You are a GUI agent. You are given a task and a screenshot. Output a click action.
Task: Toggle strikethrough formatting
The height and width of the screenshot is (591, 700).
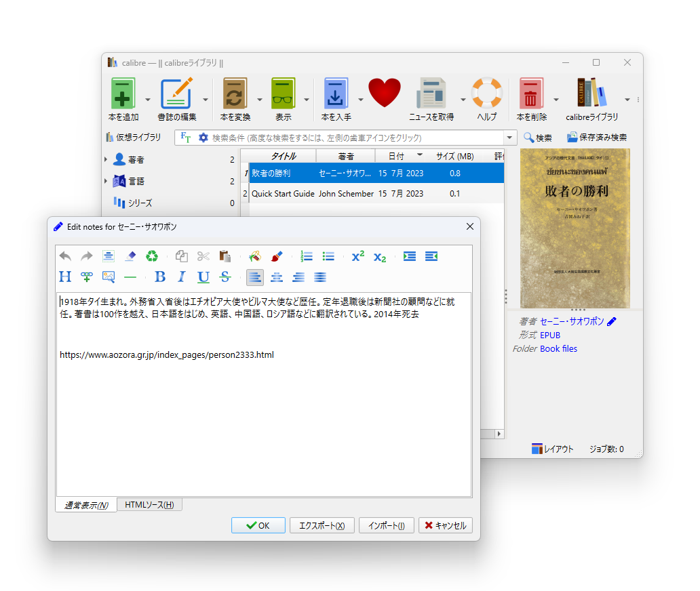pyautogui.click(x=225, y=277)
